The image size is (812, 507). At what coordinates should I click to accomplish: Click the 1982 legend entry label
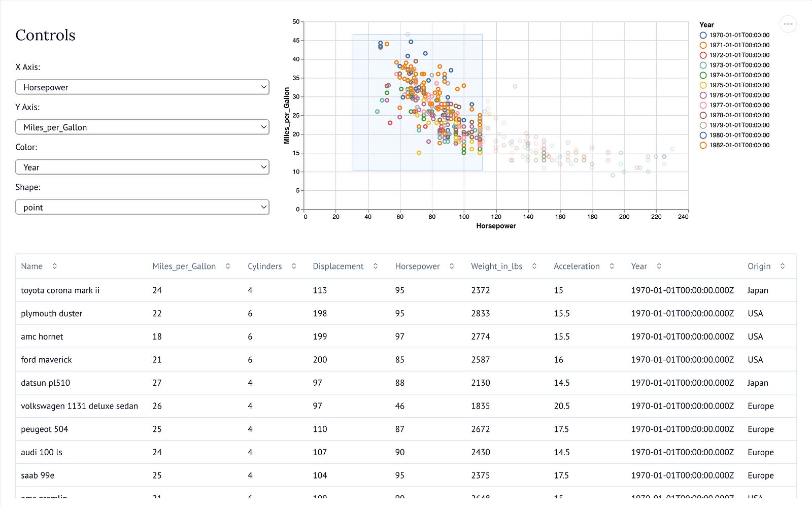coord(739,145)
